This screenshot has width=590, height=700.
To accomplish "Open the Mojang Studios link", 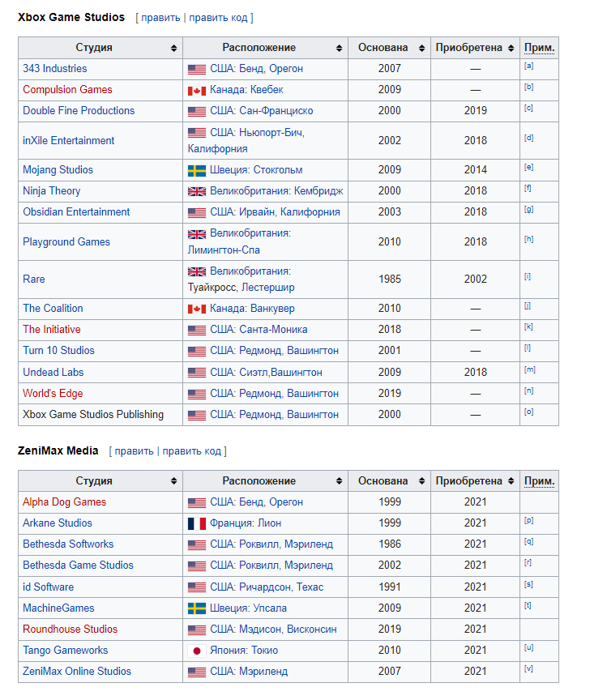I will pos(58,170).
